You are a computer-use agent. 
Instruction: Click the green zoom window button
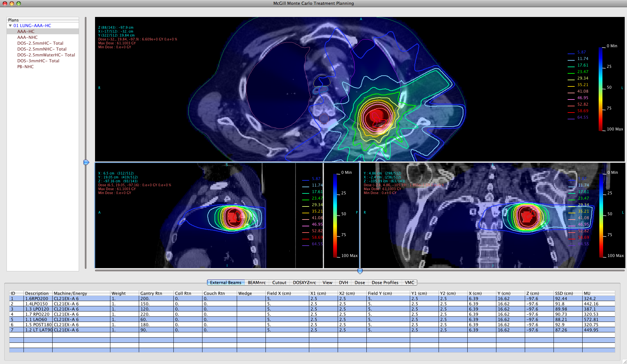(18, 3)
